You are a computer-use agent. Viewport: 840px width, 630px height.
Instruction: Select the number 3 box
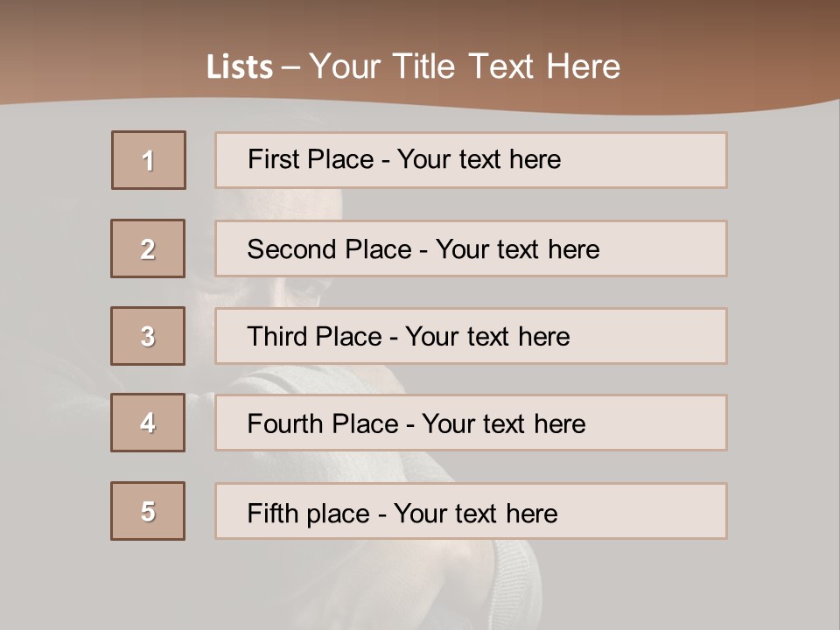tap(148, 336)
